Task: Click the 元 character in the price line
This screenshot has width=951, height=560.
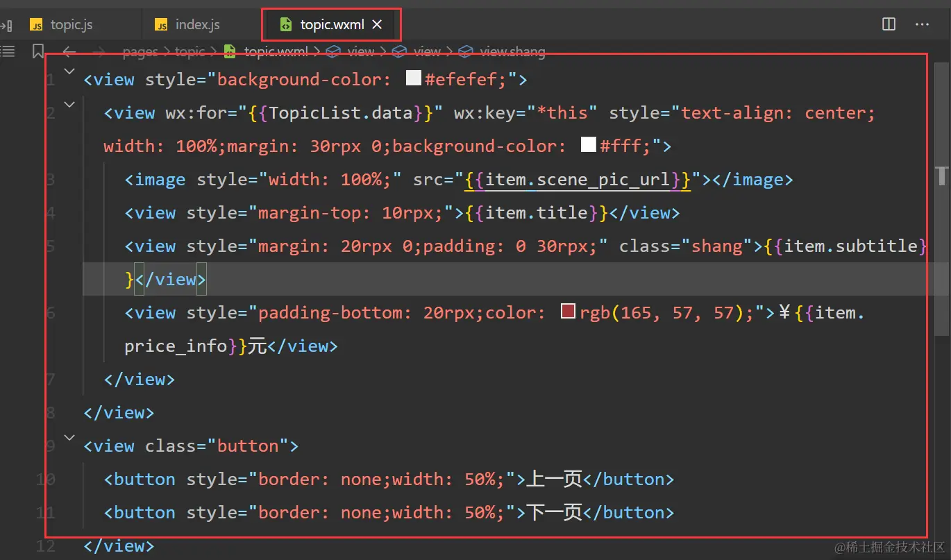Action: tap(258, 346)
